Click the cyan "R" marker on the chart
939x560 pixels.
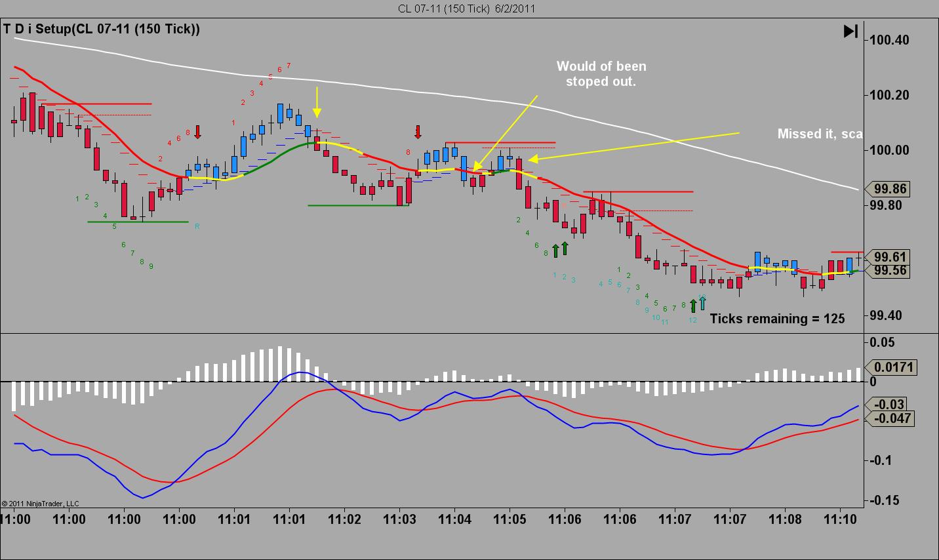click(197, 226)
